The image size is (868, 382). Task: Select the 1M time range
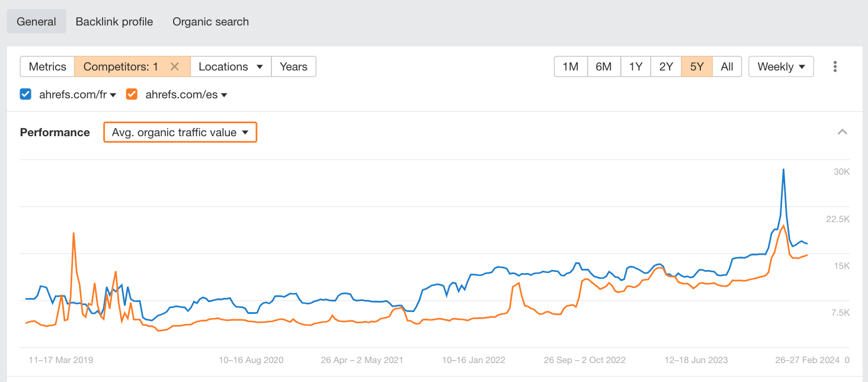click(x=570, y=66)
